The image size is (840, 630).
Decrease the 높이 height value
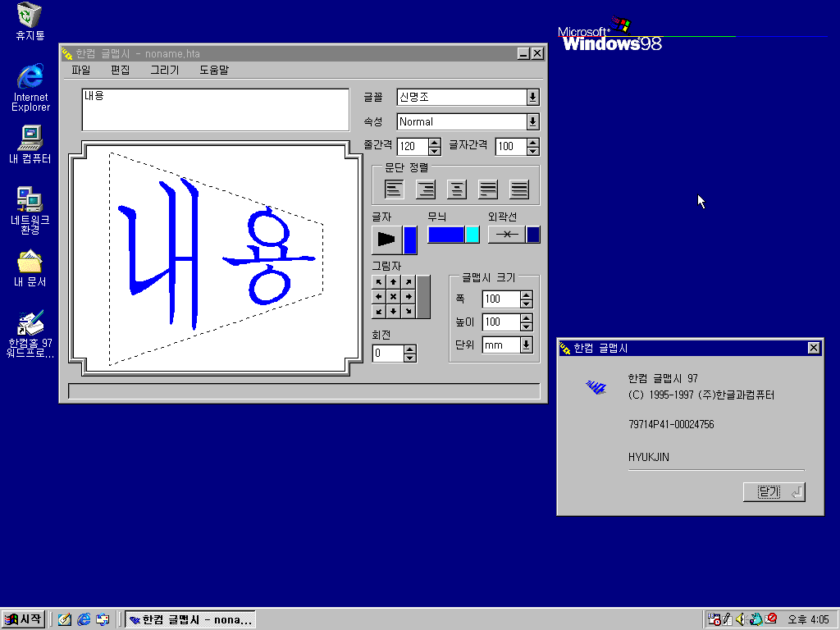coord(526,326)
